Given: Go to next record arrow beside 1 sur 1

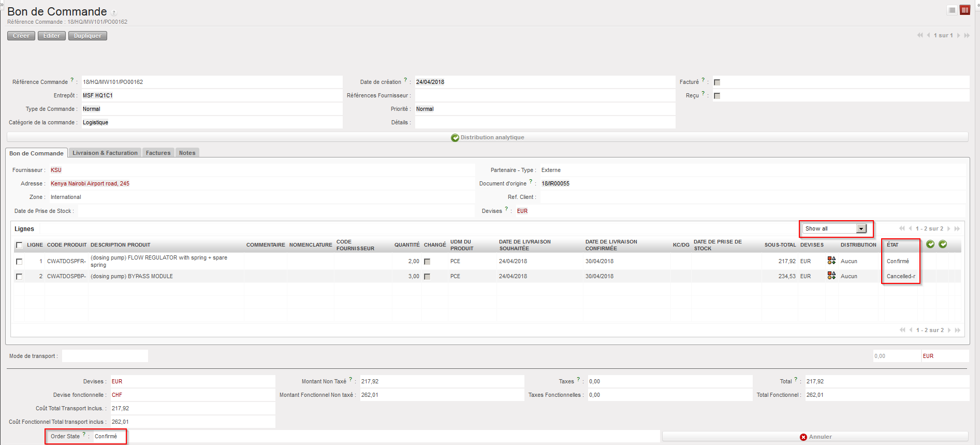Looking at the screenshot, I should [959, 35].
